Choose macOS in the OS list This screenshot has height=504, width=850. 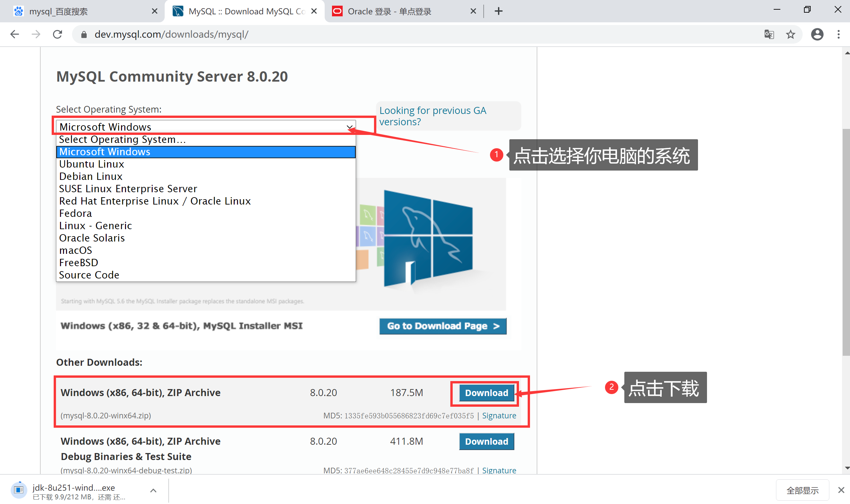(x=75, y=250)
